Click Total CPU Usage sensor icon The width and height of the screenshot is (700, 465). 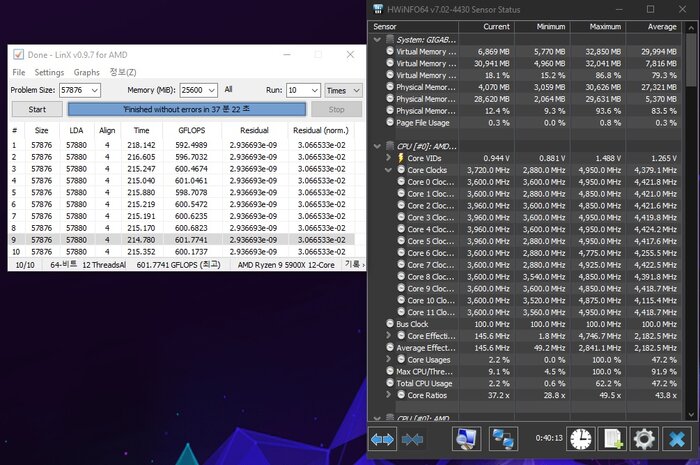[x=390, y=383]
